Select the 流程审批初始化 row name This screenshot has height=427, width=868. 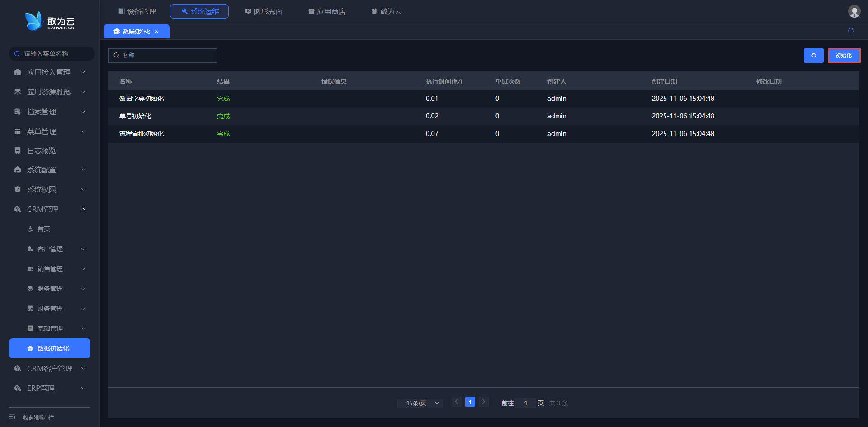click(x=142, y=134)
